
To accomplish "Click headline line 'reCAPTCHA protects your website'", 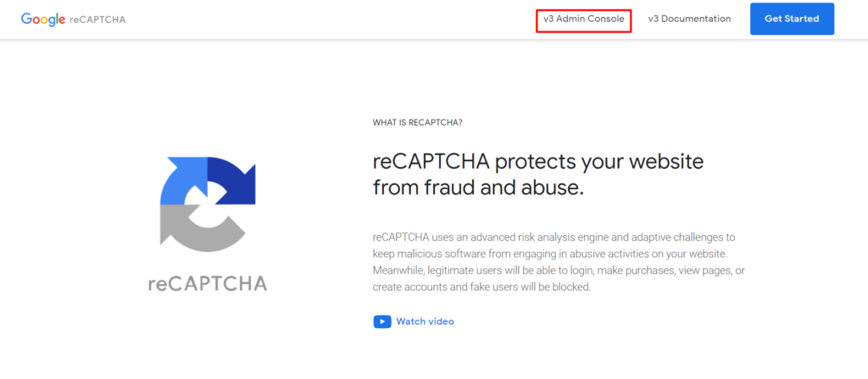I will point(538,163).
